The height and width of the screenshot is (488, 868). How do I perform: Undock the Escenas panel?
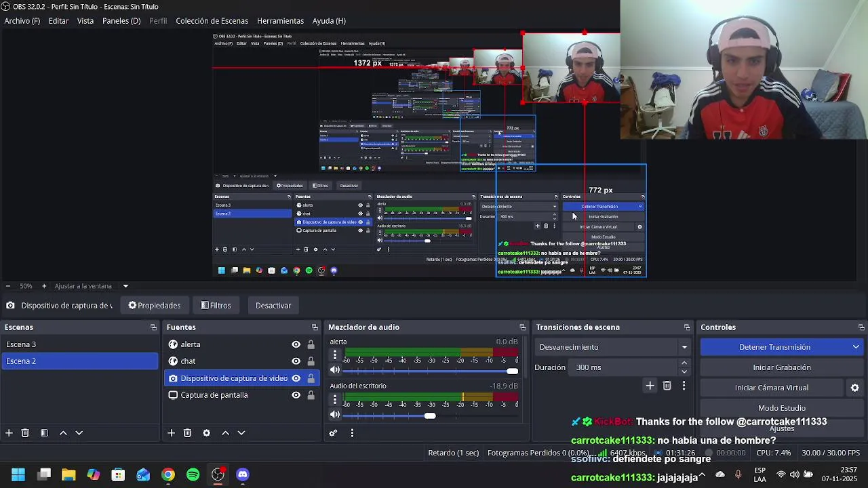point(153,327)
